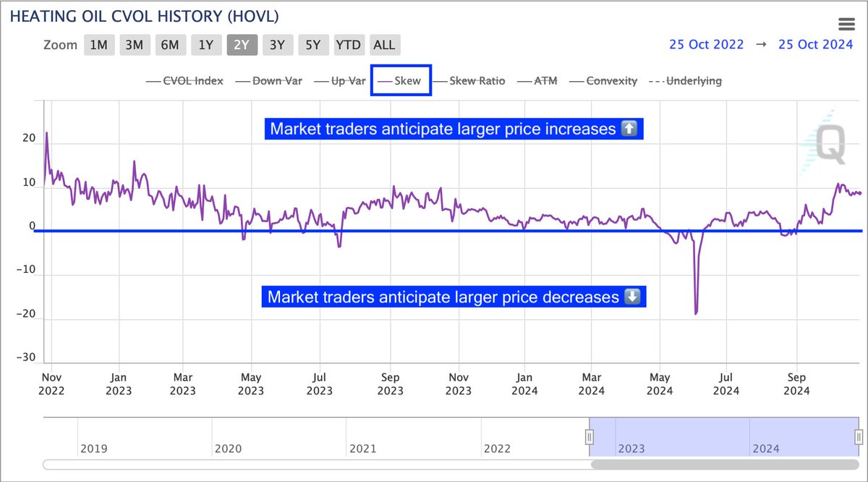Set zoom range to 5Y
868x482 pixels.
click(312, 45)
